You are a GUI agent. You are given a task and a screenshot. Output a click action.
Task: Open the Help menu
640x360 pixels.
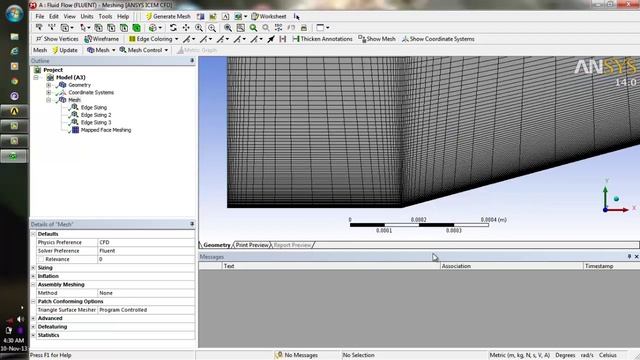coord(123,16)
